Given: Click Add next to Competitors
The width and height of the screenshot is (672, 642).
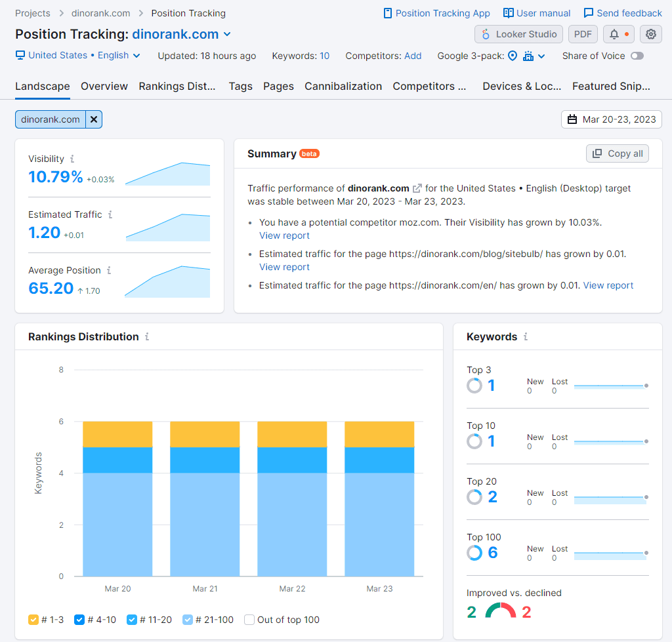Looking at the screenshot, I should click(413, 56).
